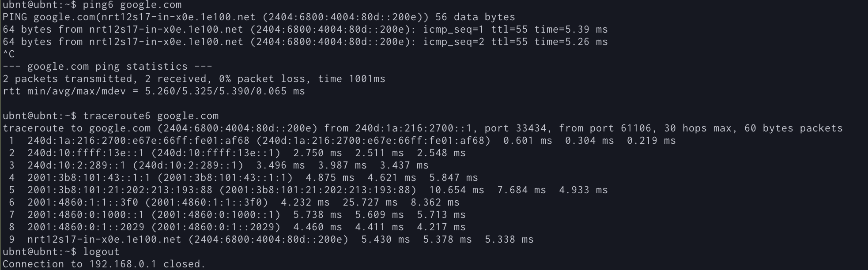The width and height of the screenshot is (868, 270).
Task: Click the '^C' interrupt line
Action: point(9,54)
